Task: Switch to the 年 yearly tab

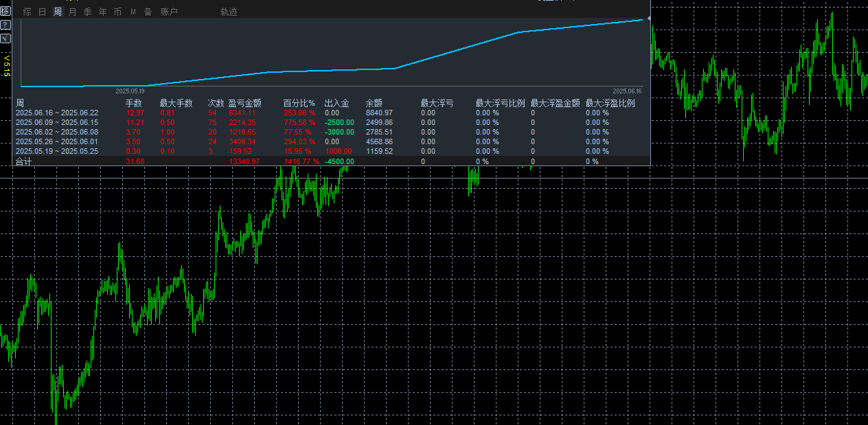Action: [103, 12]
